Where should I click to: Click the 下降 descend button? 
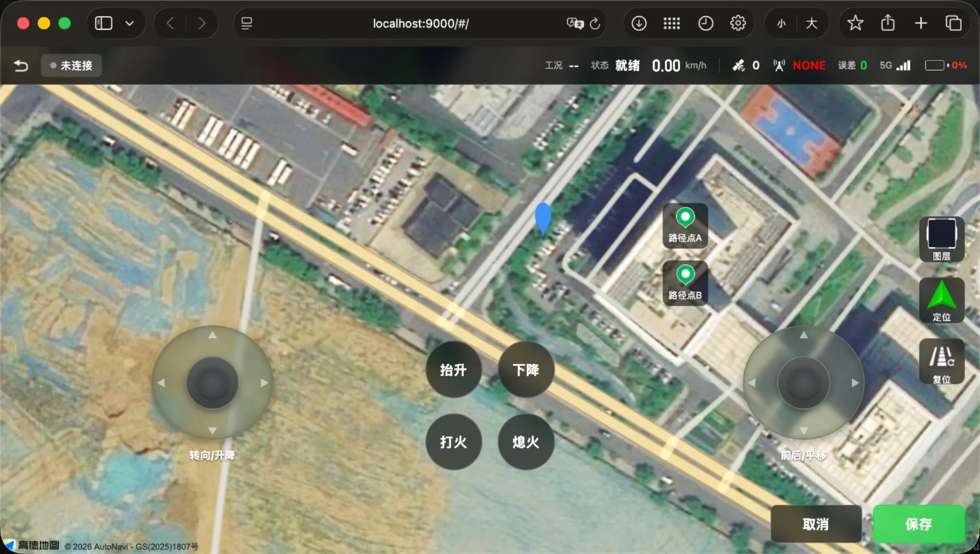coord(526,370)
